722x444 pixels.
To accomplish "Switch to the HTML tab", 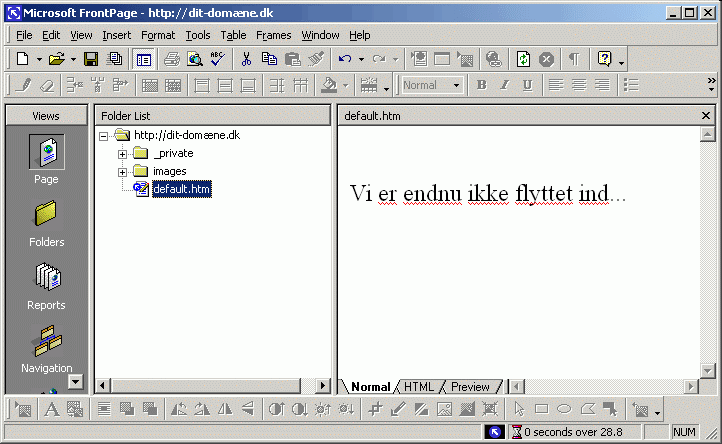I will click(x=419, y=387).
